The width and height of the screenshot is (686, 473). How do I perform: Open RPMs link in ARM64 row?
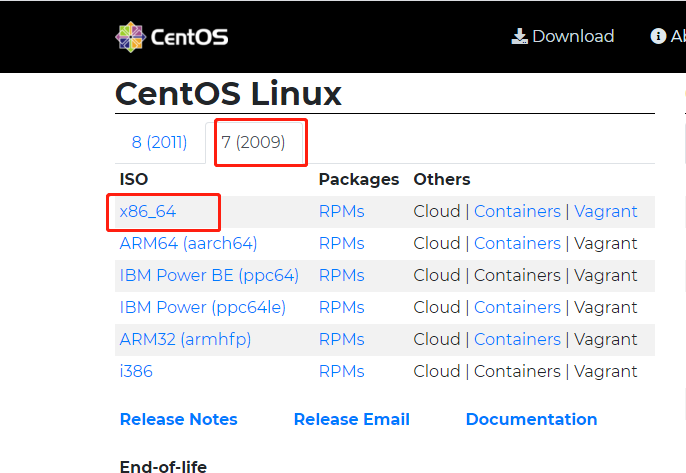tap(341, 243)
